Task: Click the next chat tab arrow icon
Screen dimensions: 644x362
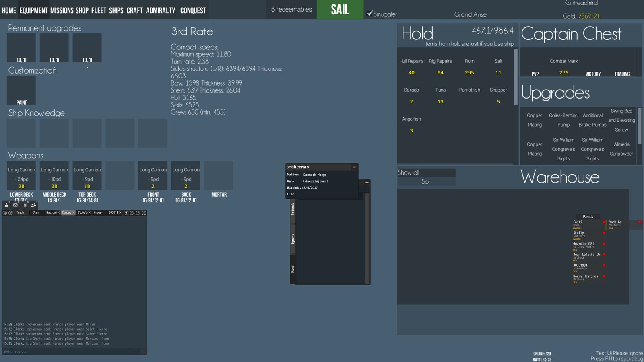Action: coord(126,213)
